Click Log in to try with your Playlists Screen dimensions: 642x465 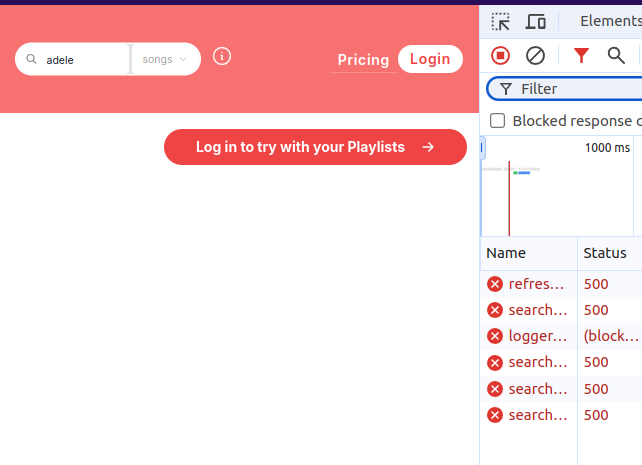315,147
